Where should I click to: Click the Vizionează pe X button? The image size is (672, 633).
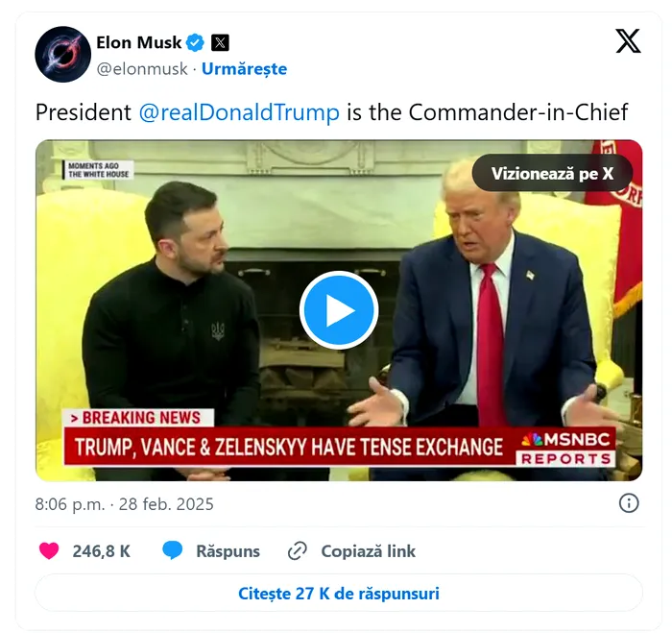[552, 173]
